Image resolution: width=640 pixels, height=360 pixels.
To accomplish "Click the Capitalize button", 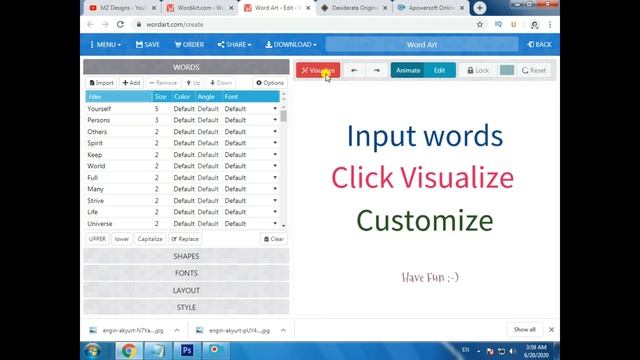I will [150, 239].
